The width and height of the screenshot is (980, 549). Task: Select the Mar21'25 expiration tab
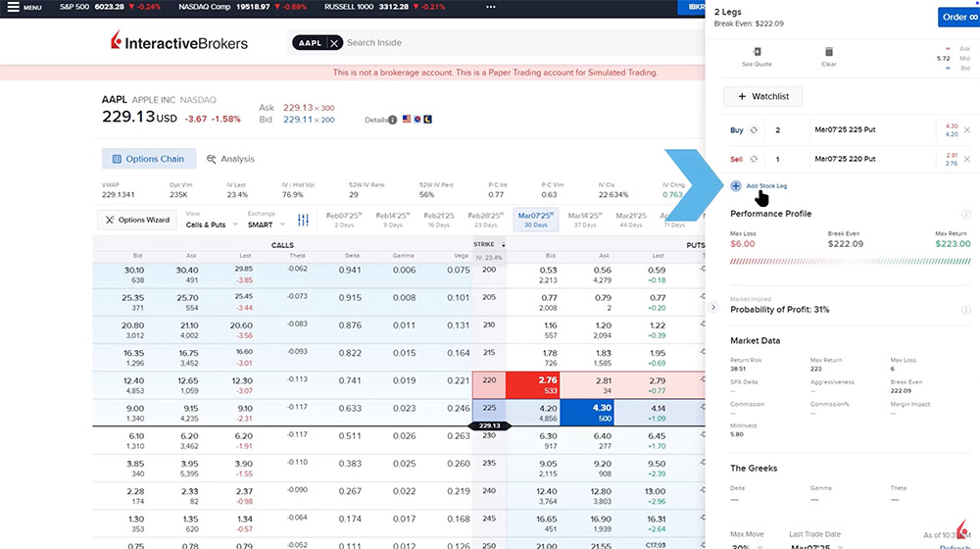(631, 220)
